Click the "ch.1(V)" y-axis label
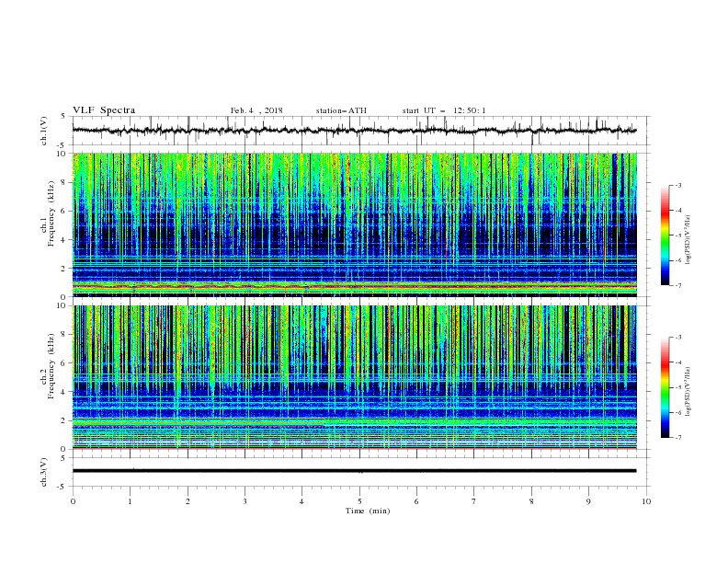 tap(44, 131)
